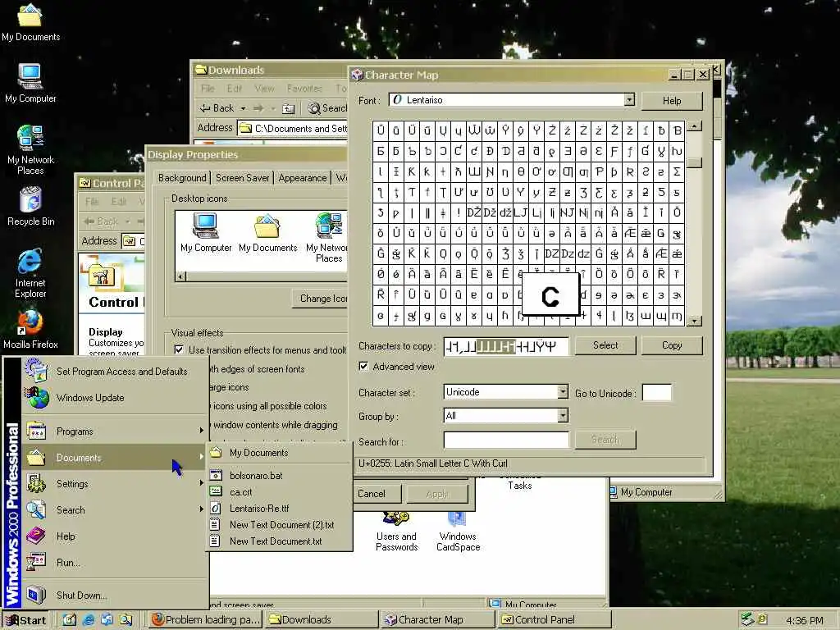This screenshot has width=840, height=630.
Task: Open New Text Document (2).txt
Action: (x=279, y=525)
